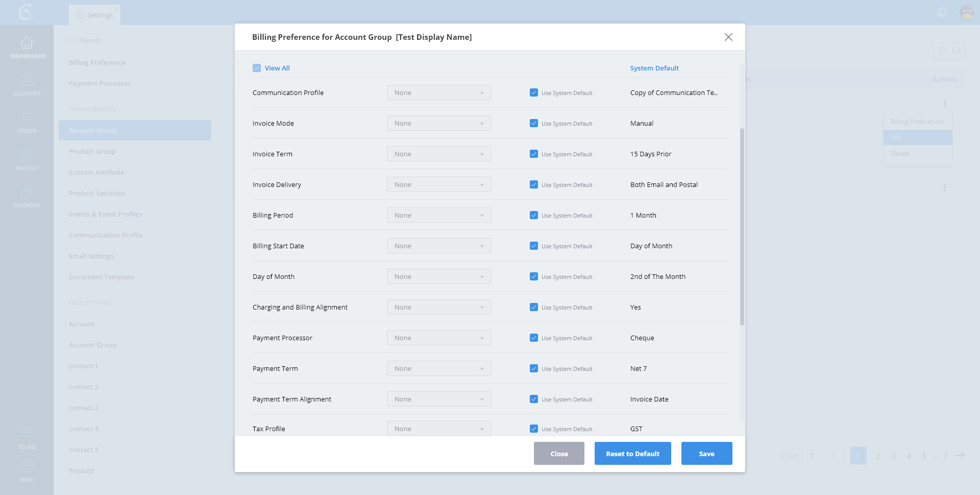This screenshot has width=980, height=495.
Task: Click the Reset to Default button
Action: [632, 454]
